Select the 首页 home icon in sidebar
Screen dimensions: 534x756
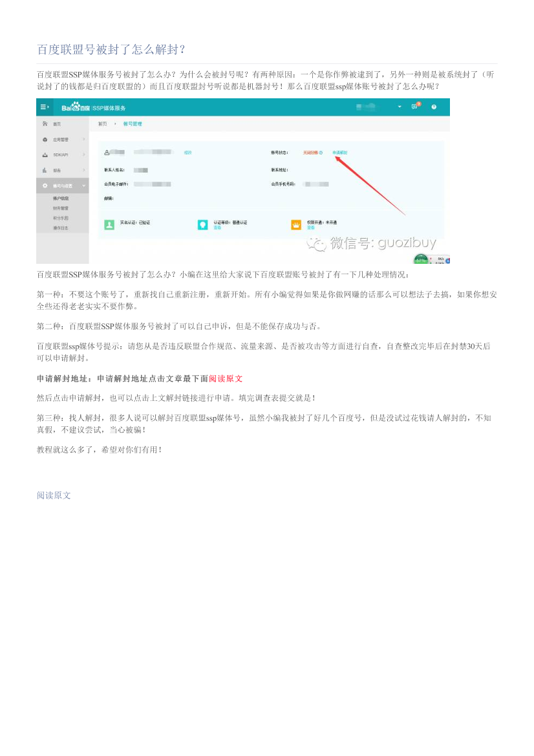(45, 124)
